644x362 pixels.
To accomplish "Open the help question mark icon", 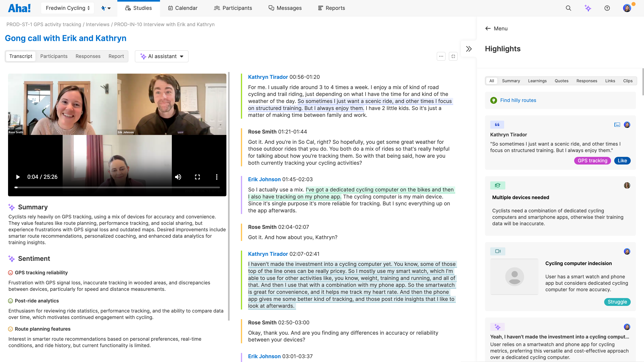I will coord(607,8).
